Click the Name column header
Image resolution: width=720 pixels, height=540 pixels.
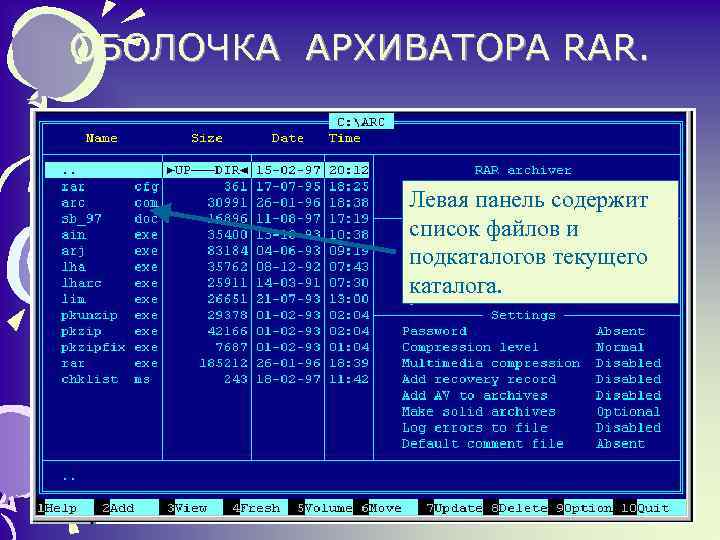(101, 138)
